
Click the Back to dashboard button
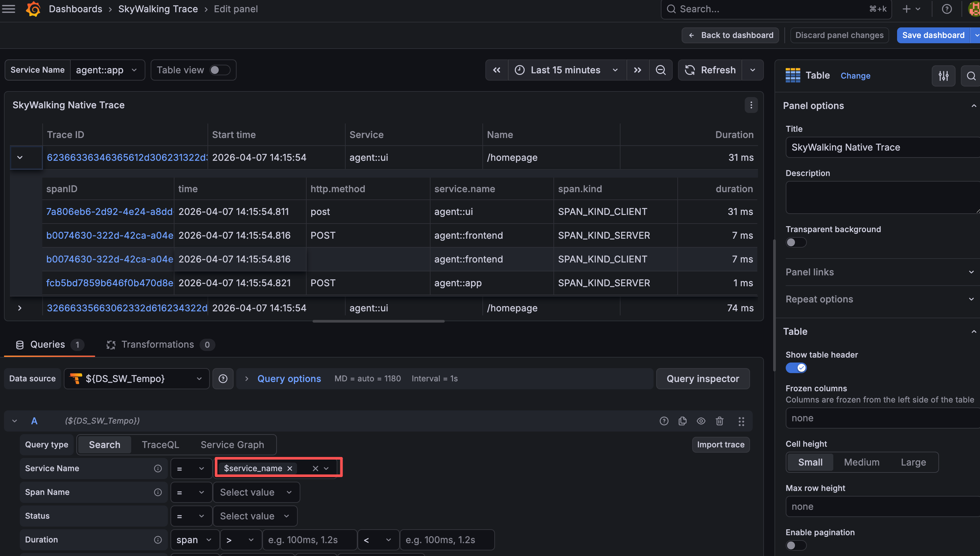point(731,35)
